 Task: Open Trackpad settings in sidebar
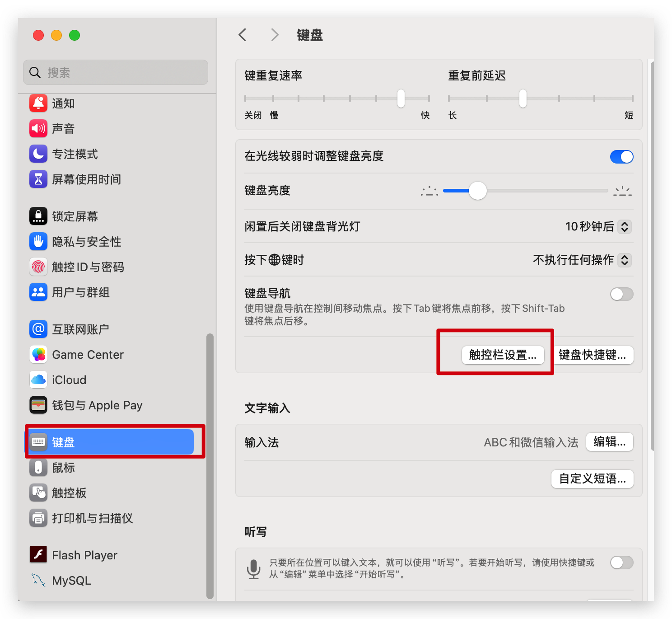[69, 493]
